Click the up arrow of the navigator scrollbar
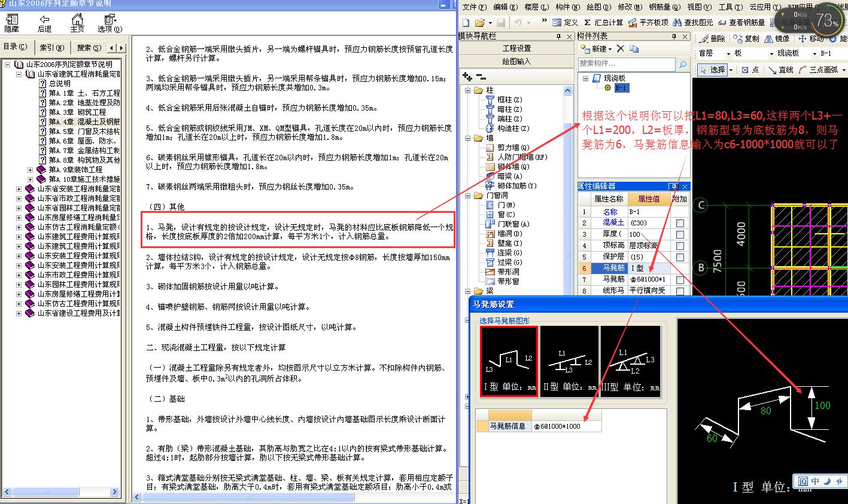This screenshot has height=504, width=848. (568, 91)
